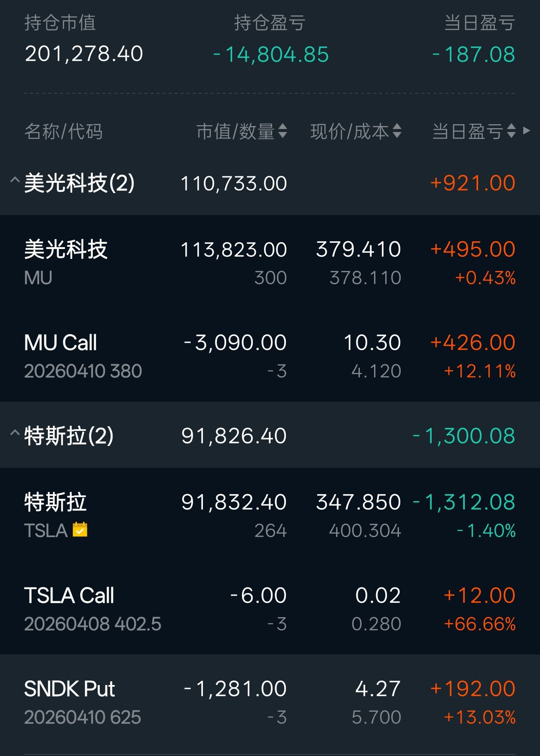Image resolution: width=540 pixels, height=756 pixels.
Task: Tap the 当日盈亏 summary value -187.08
Action: point(474,55)
